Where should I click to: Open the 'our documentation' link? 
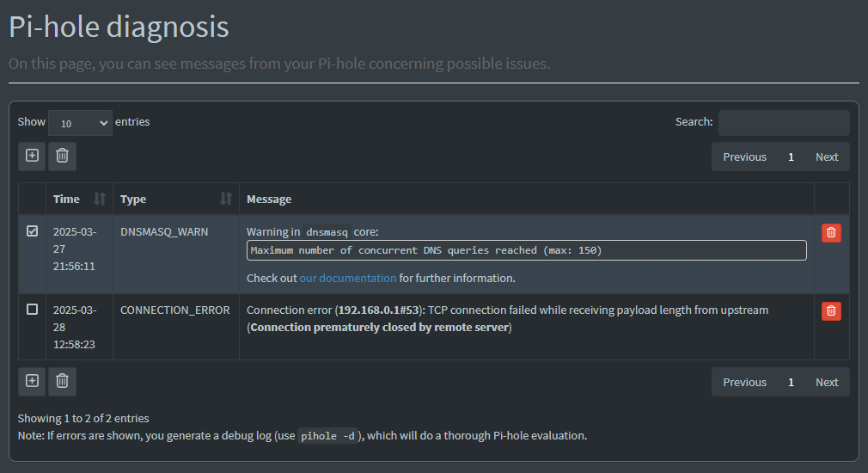(x=348, y=278)
